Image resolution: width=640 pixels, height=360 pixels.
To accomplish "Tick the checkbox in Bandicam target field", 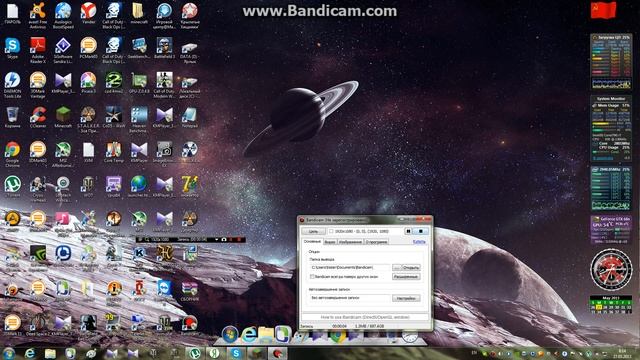I will coord(331,231).
